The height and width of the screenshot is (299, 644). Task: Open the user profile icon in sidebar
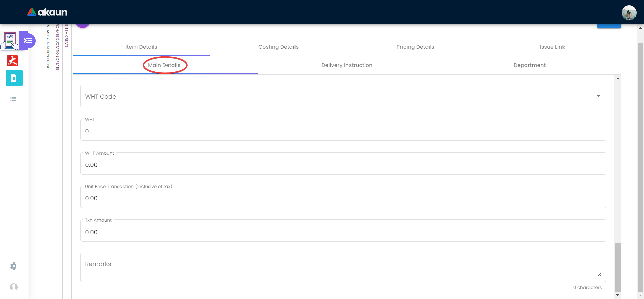pos(14,287)
